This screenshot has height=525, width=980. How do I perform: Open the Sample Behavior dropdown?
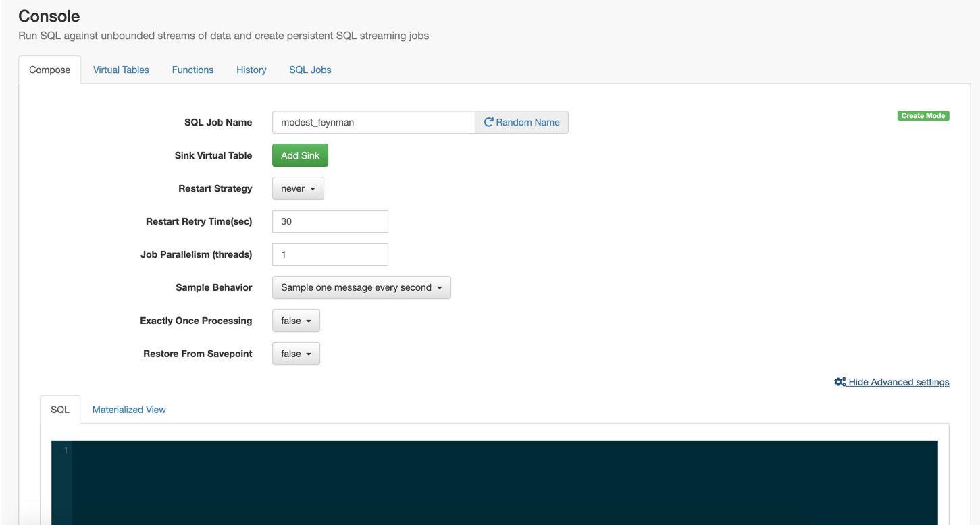[x=361, y=287]
